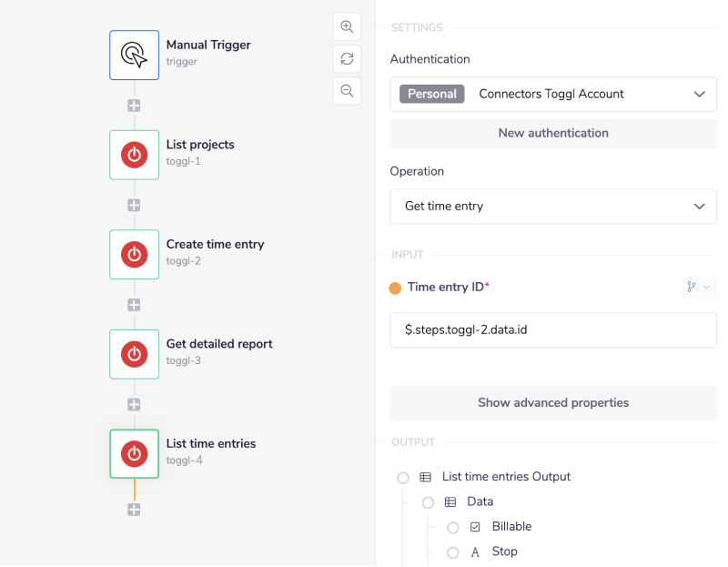This screenshot has height=567, width=728.
Task: Add step below Manual Trigger
Action: click(x=134, y=106)
